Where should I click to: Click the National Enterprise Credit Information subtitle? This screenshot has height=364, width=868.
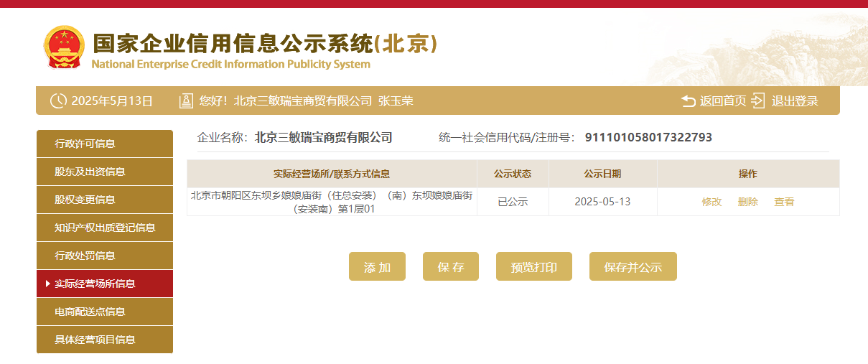231,65
